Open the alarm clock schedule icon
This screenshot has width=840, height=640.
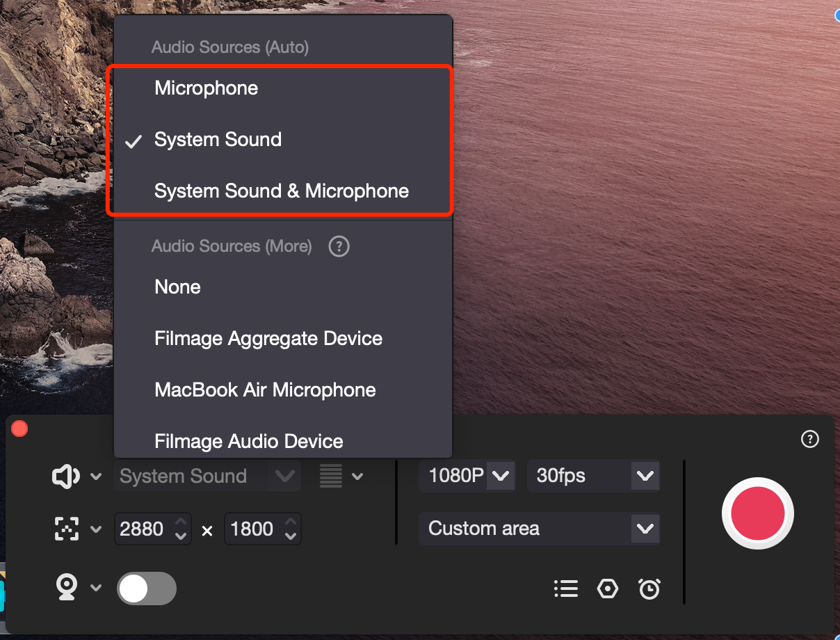click(x=649, y=589)
